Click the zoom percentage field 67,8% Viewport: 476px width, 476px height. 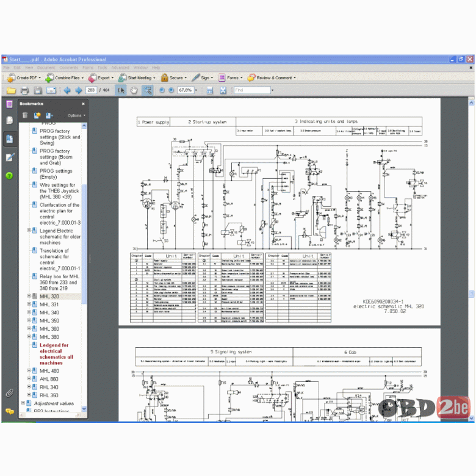[186, 90]
